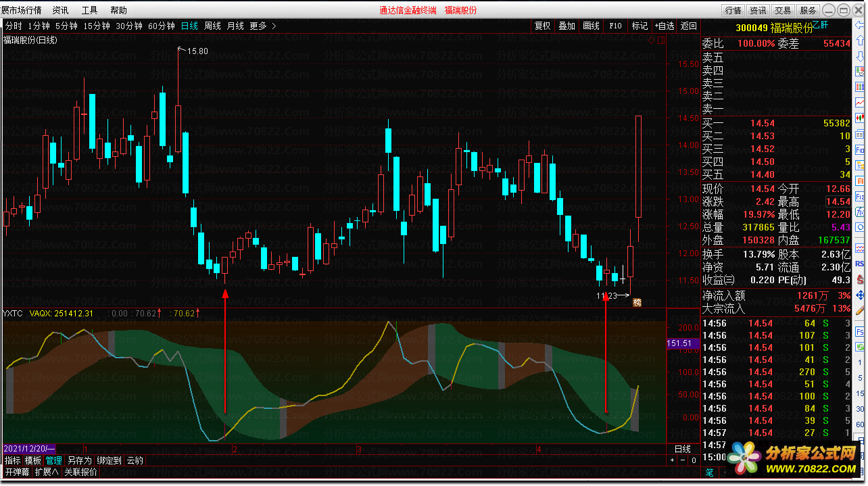868x486 pixels.
Task: Click the 叠加 overlay button
Action: (x=566, y=26)
